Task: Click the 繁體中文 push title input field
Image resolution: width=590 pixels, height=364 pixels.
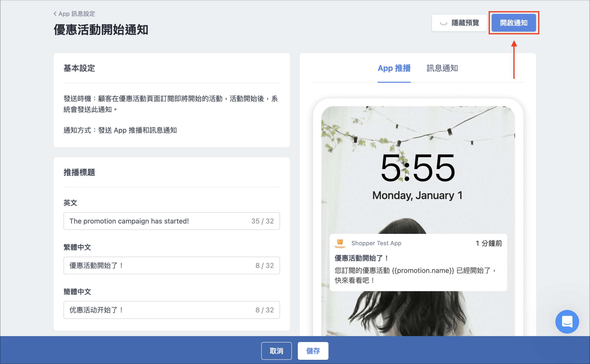Action: (172, 265)
